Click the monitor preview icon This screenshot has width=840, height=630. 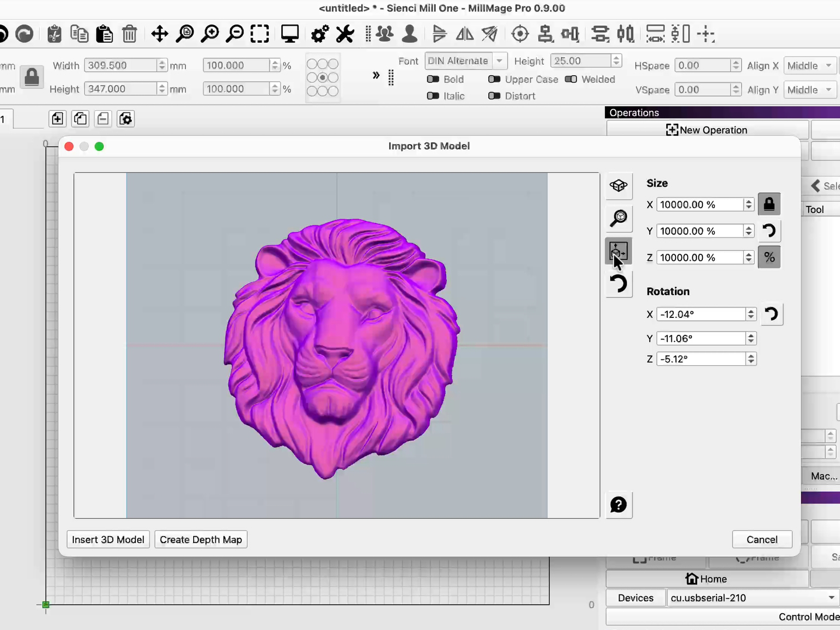290,34
